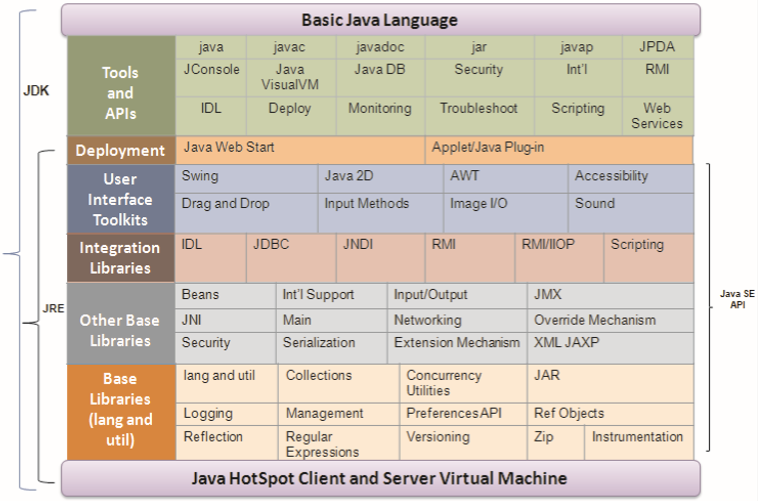Click the Java HotSpot Virtual Machine bar
The height and width of the screenshot is (501, 758).
(380, 478)
